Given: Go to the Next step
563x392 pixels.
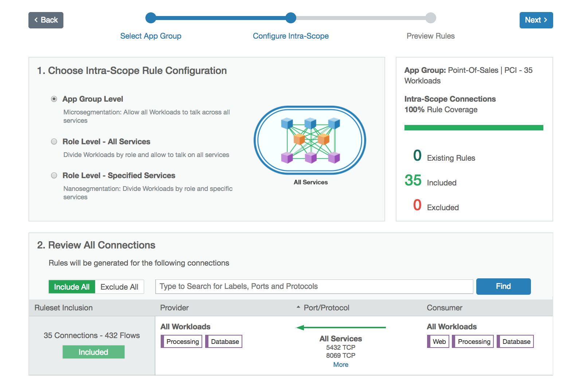Looking at the screenshot, I should (x=536, y=20).
